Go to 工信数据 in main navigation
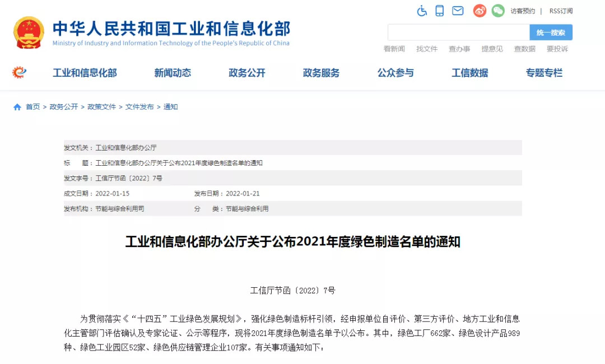 coord(469,73)
